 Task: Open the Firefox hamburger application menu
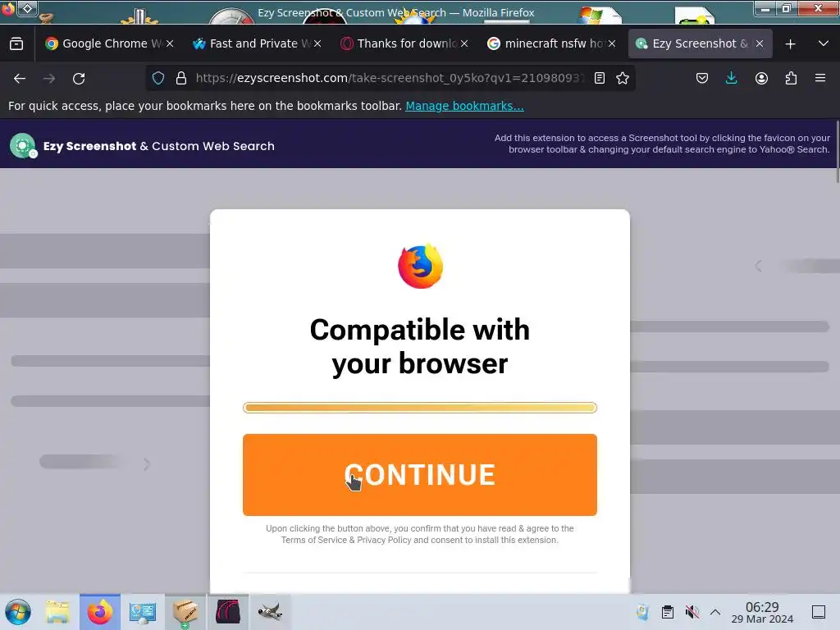click(x=820, y=78)
